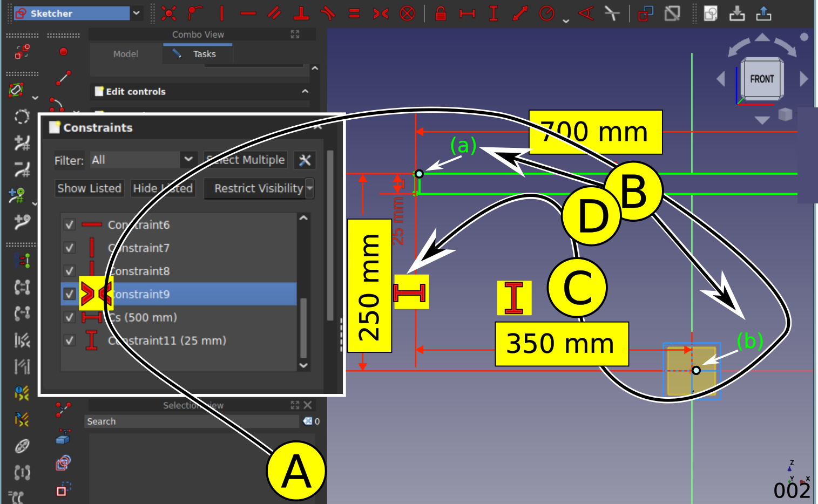
Task: Open the constraints list settings wrench icon
Action: point(305,160)
